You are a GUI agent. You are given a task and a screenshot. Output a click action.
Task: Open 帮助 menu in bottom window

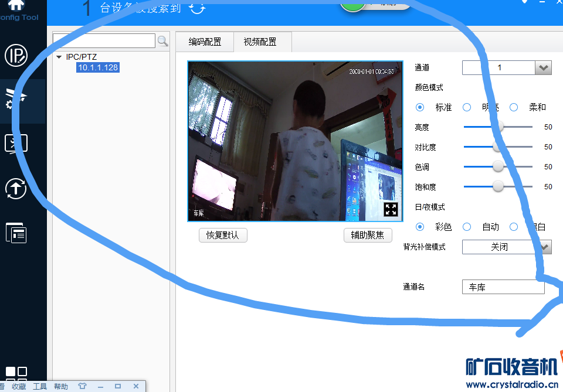61,386
